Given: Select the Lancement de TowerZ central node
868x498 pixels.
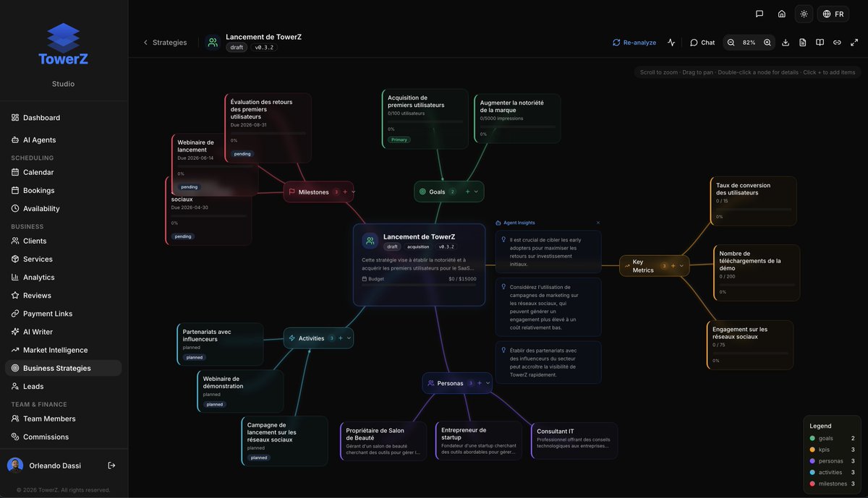Looking at the screenshot, I should (x=419, y=265).
